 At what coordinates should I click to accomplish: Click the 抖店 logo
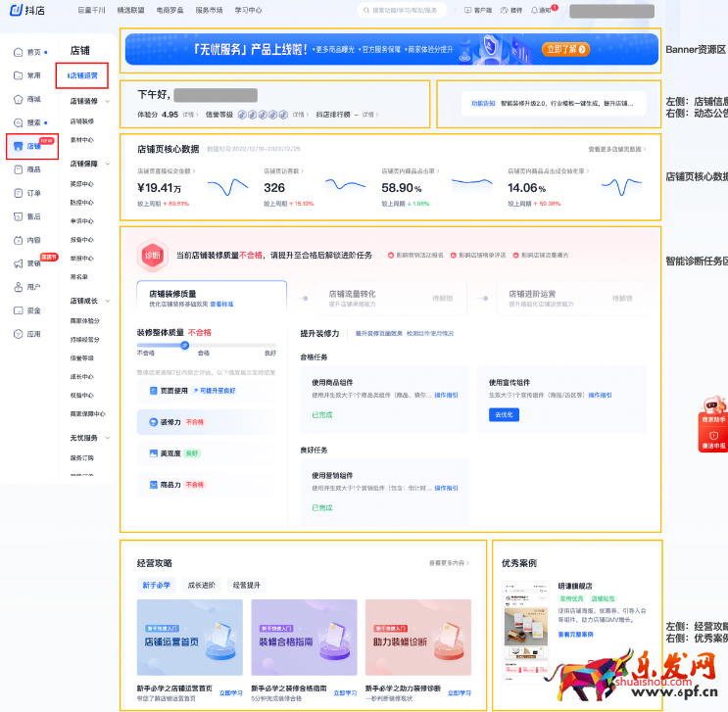pyautogui.click(x=27, y=10)
